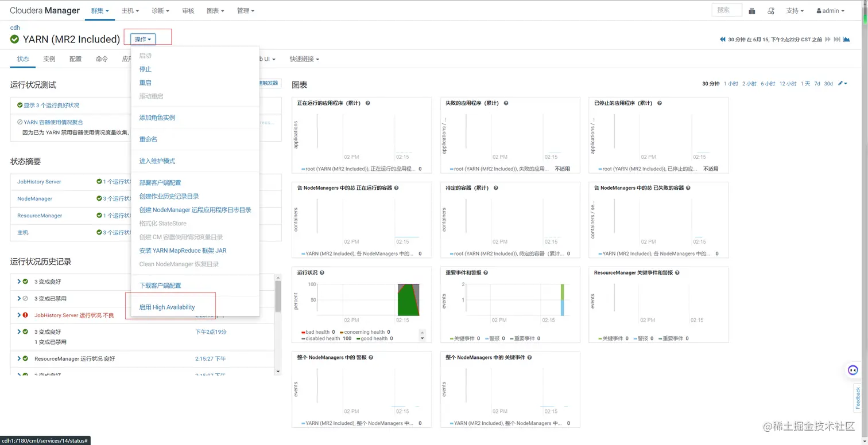Toggle the 操作 actions dropdown button
This screenshot has width=868, height=445.
[142, 39]
